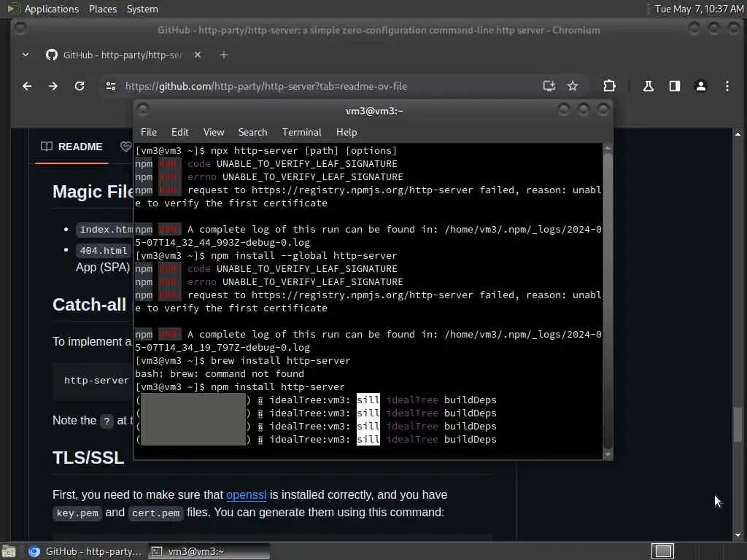This screenshot has height=560, width=747.
Task: Install app icon in address bar
Action: [x=549, y=86]
